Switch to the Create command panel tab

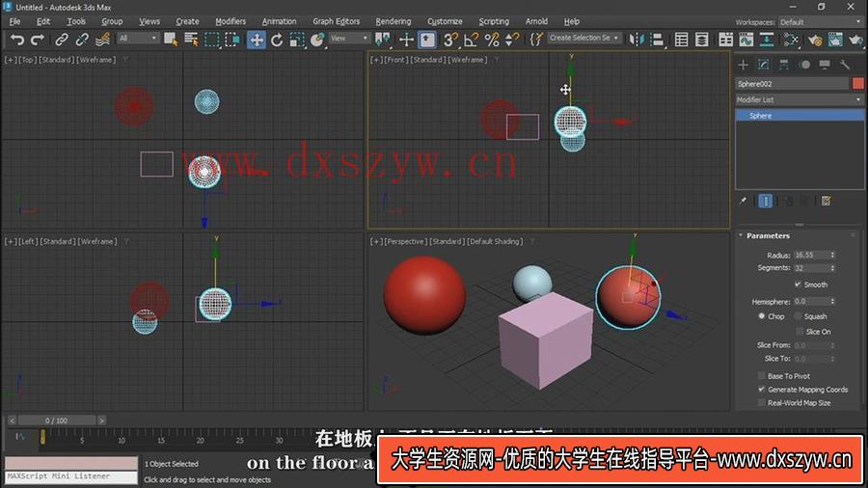click(743, 65)
